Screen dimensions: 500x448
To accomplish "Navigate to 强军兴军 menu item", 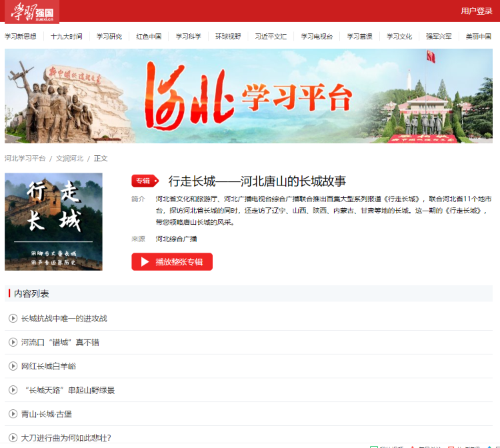I will [439, 37].
